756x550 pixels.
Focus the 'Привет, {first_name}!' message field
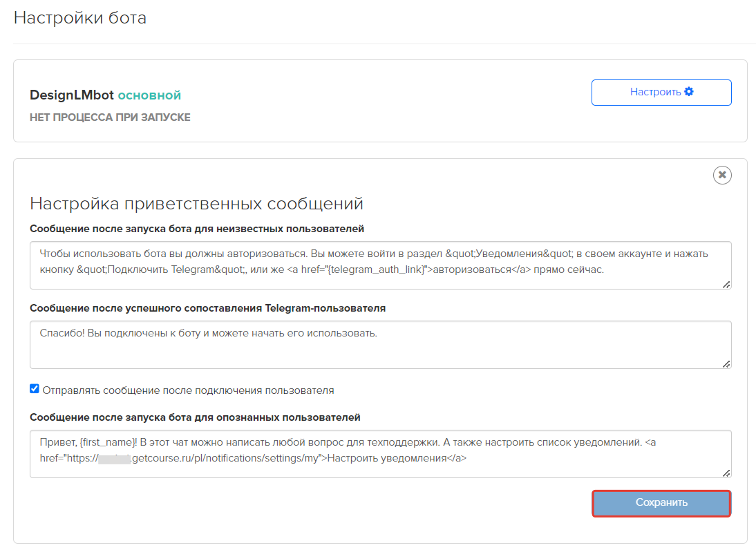point(380,453)
